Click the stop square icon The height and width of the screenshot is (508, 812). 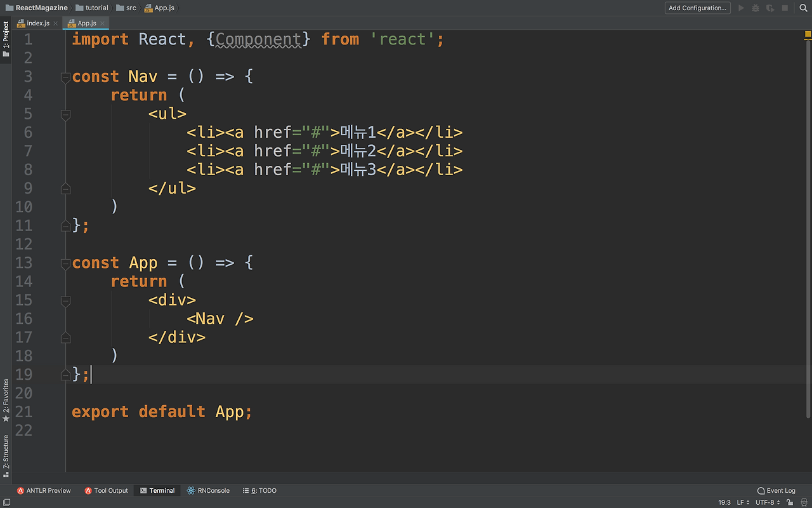[x=785, y=8]
